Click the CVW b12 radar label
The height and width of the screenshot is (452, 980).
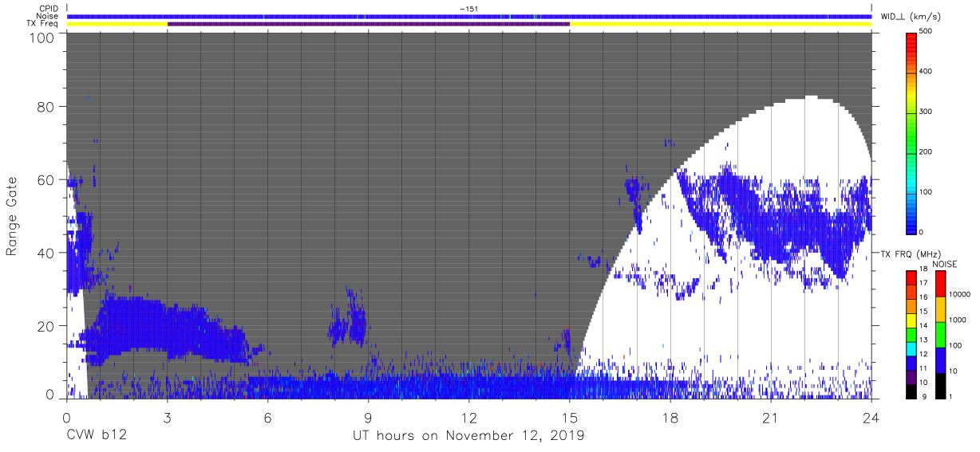pos(97,435)
